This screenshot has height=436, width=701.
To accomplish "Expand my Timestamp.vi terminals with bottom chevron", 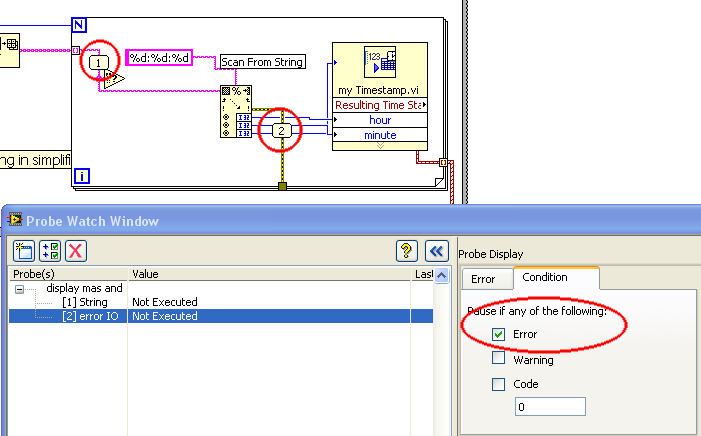I will click(x=380, y=146).
